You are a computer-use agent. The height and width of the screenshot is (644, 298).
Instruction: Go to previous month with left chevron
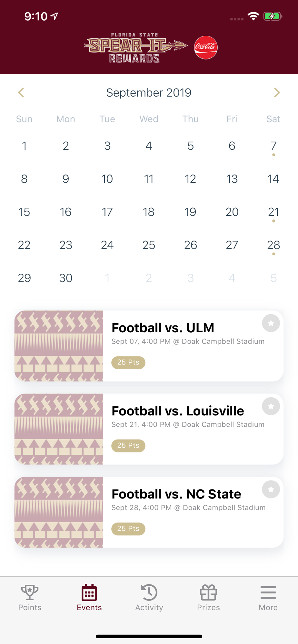coord(21,92)
